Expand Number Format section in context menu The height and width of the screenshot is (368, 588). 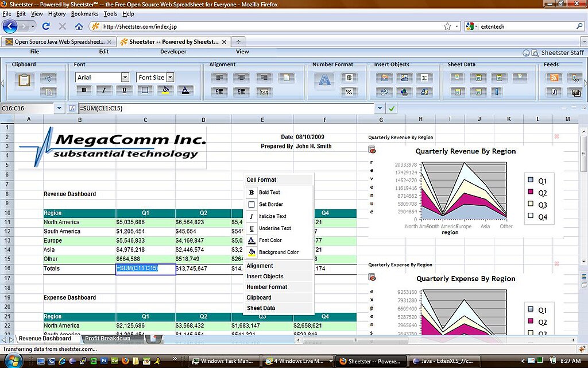point(266,287)
